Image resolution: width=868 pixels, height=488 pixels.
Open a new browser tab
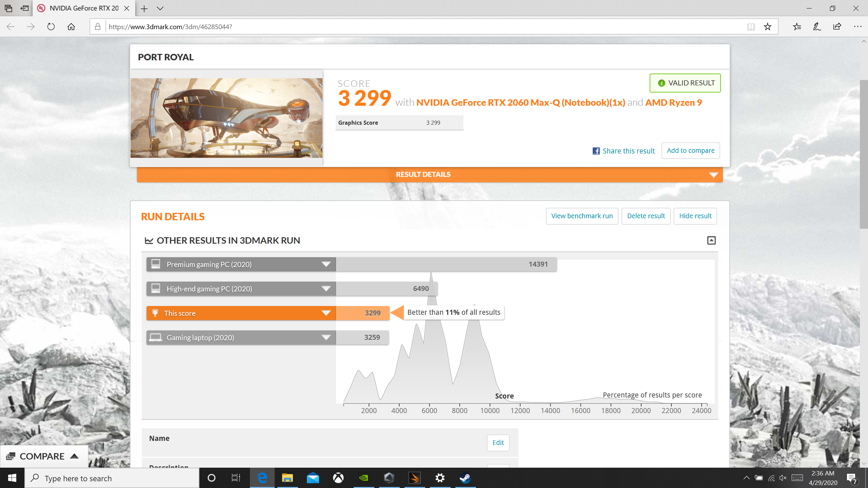[x=144, y=8]
